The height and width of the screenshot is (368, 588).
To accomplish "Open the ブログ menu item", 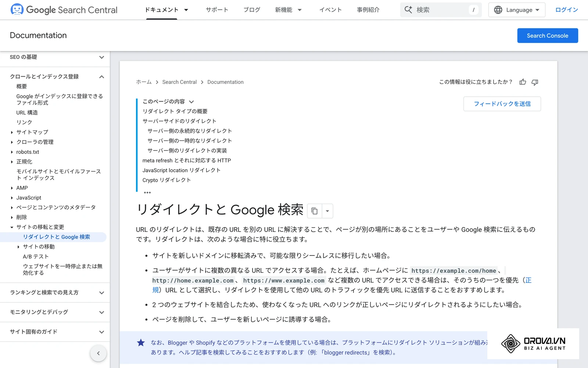I will click(252, 10).
